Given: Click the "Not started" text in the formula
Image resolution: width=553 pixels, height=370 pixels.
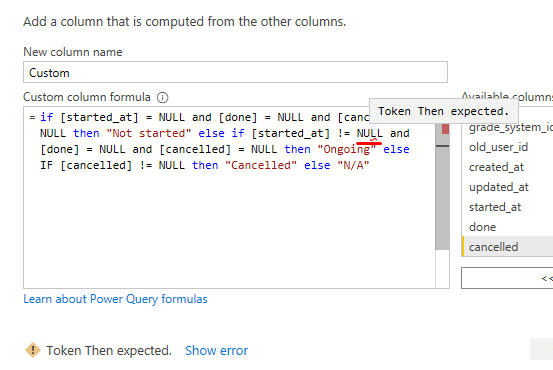Looking at the screenshot, I should click(148, 133).
